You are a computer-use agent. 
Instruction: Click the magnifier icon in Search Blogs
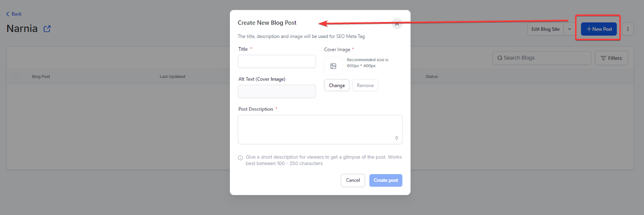tap(500, 58)
